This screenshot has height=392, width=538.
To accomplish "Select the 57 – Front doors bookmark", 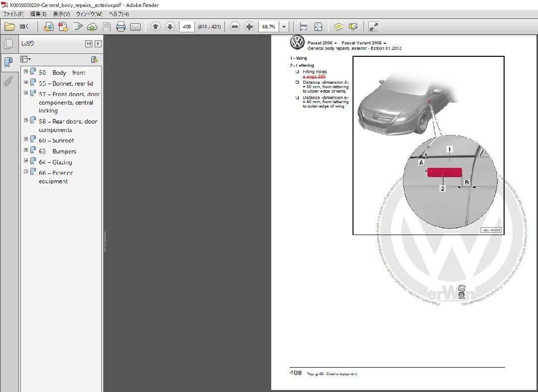I will (69, 103).
